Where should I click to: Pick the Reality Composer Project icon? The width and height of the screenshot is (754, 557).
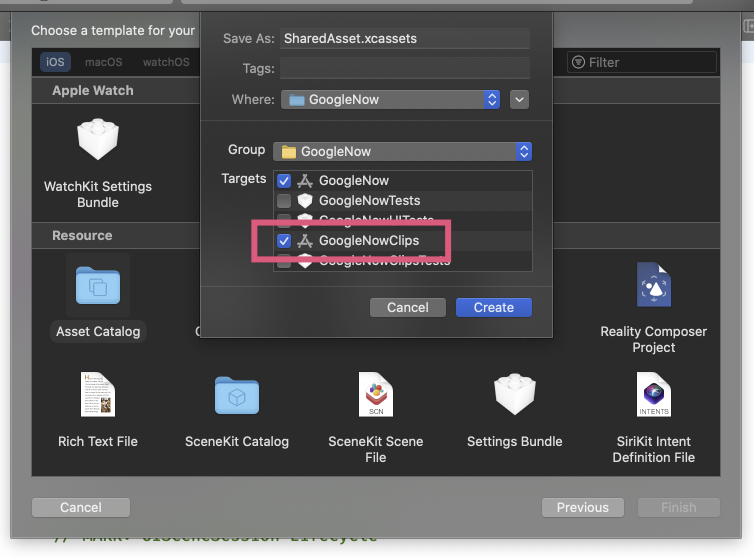tap(654, 286)
